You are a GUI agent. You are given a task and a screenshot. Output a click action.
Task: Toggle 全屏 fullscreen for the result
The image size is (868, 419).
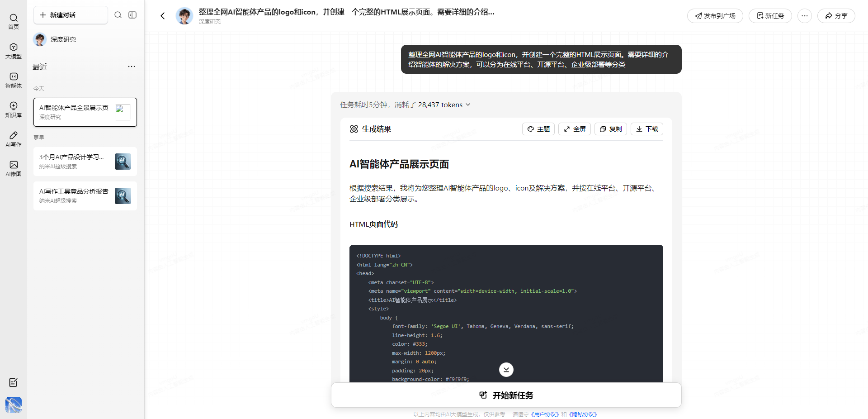point(574,129)
